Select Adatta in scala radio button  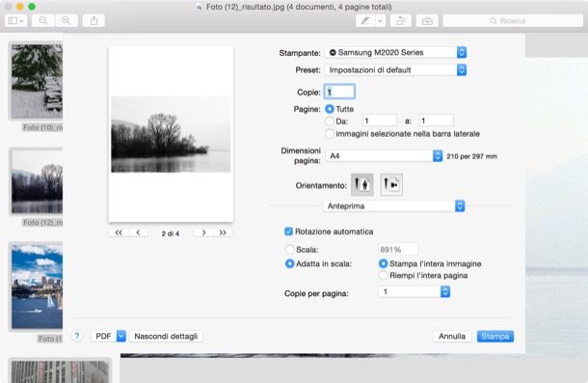click(289, 263)
